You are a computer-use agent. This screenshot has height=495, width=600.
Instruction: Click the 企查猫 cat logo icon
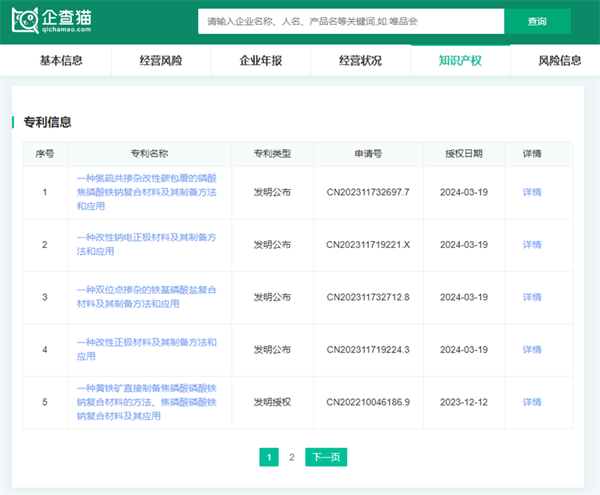click(25, 21)
